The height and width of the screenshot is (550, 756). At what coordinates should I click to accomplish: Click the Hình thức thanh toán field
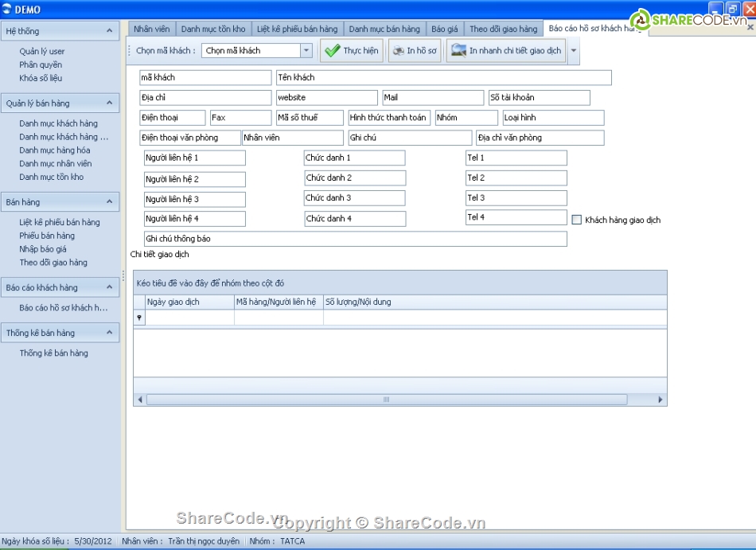tap(389, 118)
